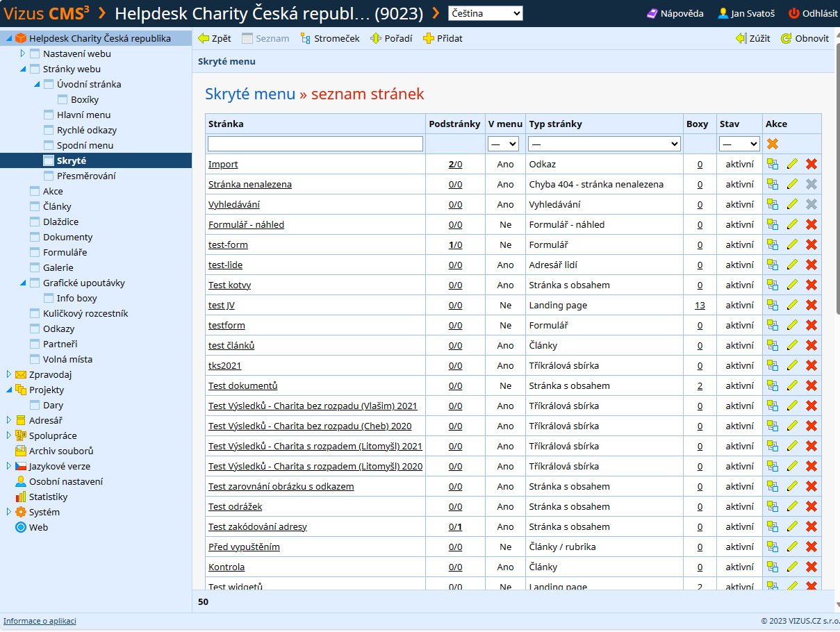Open the Jan Svatoš user profile
Image resolution: width=840 pixels, height=632 pixels.
[x=746, y=13]
